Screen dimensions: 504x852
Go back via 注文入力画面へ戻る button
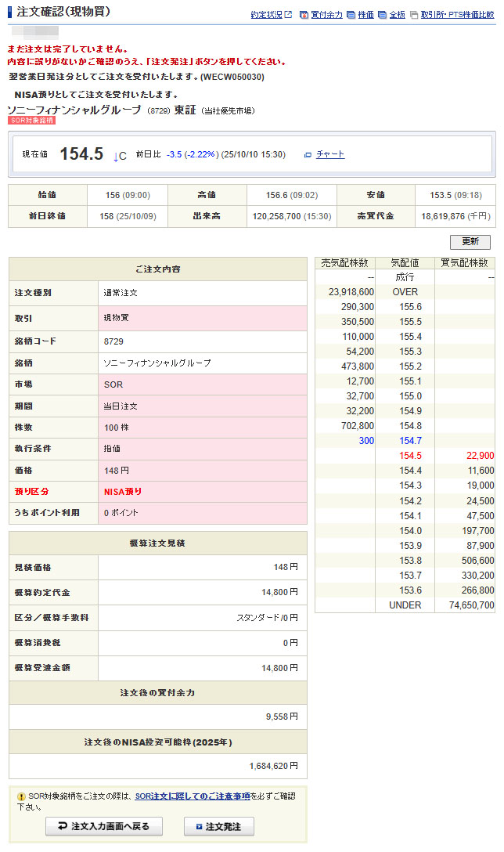point(103,826)
